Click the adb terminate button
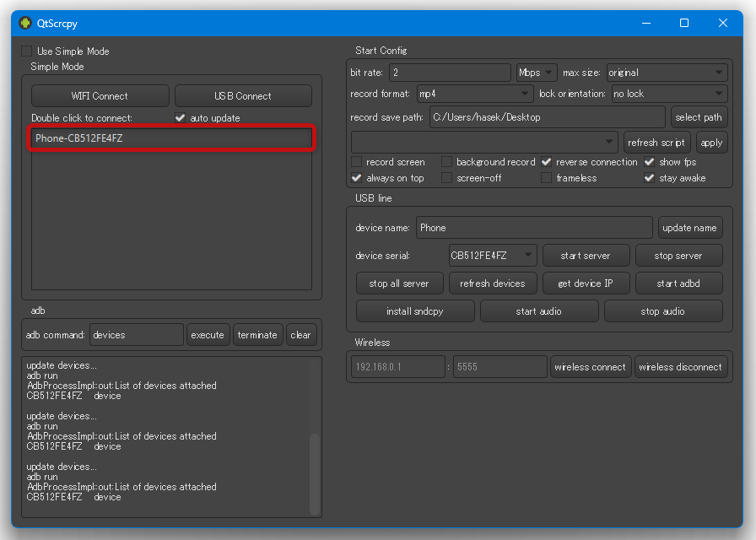 coord(257,335)
